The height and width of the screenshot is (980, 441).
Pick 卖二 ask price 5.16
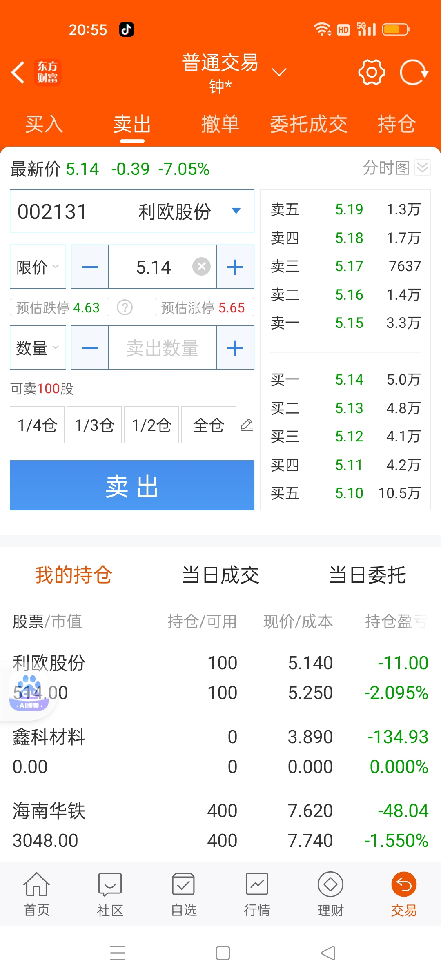tap(345, 294)
